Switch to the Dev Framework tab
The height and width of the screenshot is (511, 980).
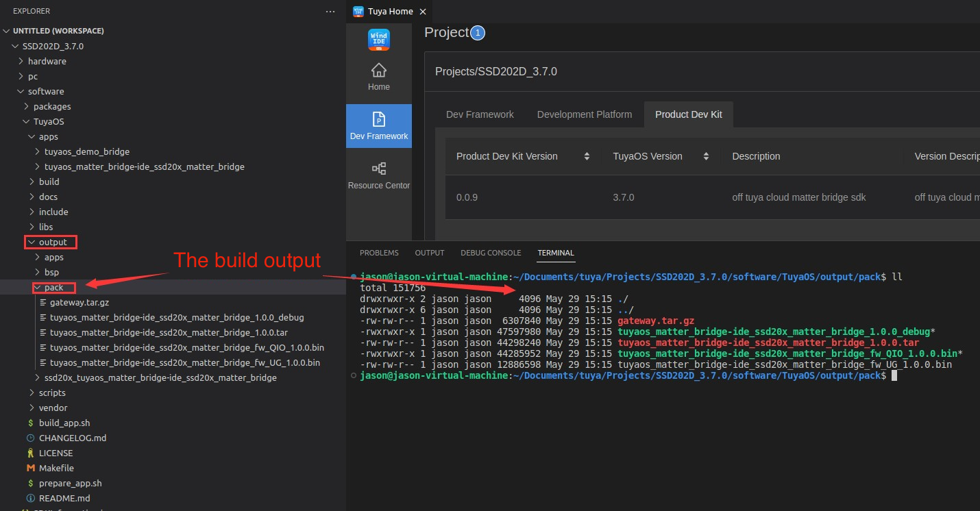pyautogui.click(x=480, y=114)
